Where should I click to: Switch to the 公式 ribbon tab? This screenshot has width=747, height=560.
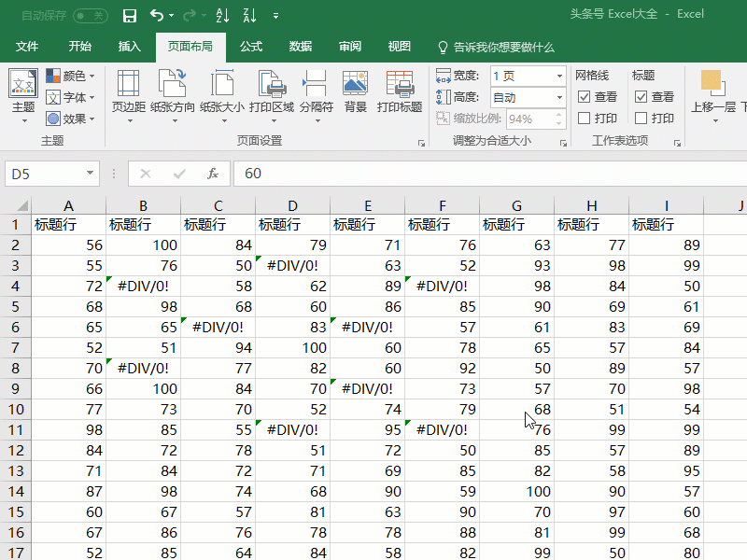[251, 46]
